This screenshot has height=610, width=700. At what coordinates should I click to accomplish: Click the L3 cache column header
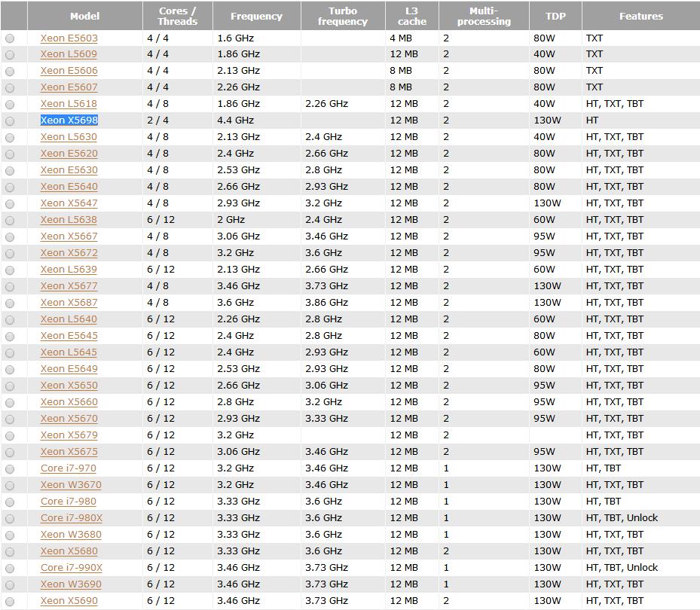(412, 16)
